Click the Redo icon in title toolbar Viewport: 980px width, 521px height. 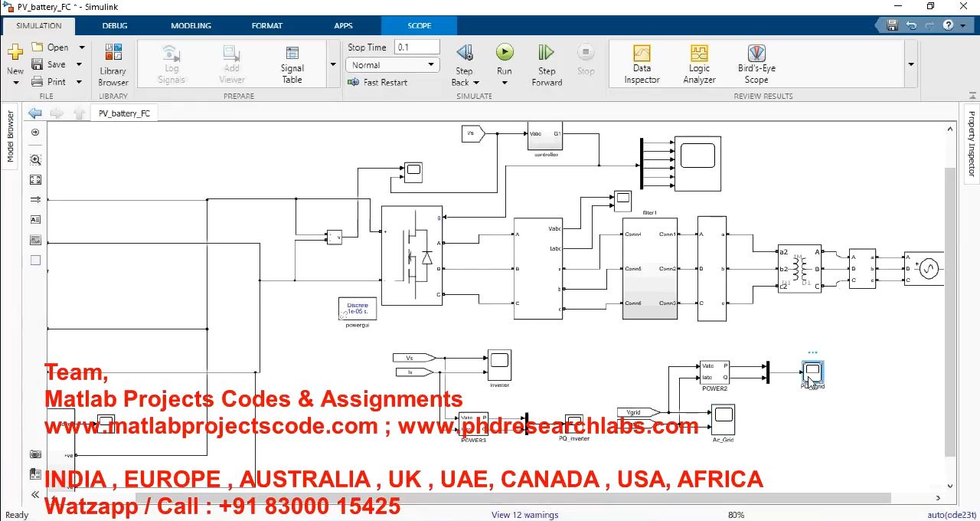(929, 25)
